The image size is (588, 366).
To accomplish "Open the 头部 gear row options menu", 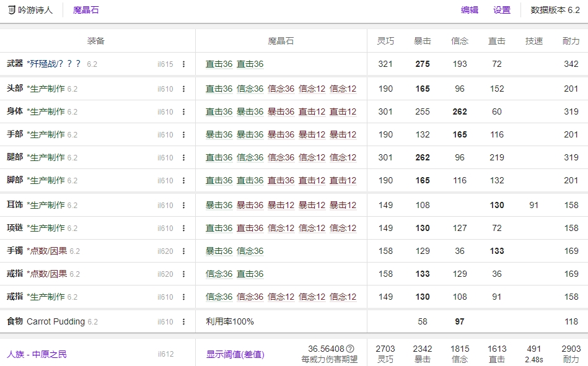I will click(x=182, y=87).
